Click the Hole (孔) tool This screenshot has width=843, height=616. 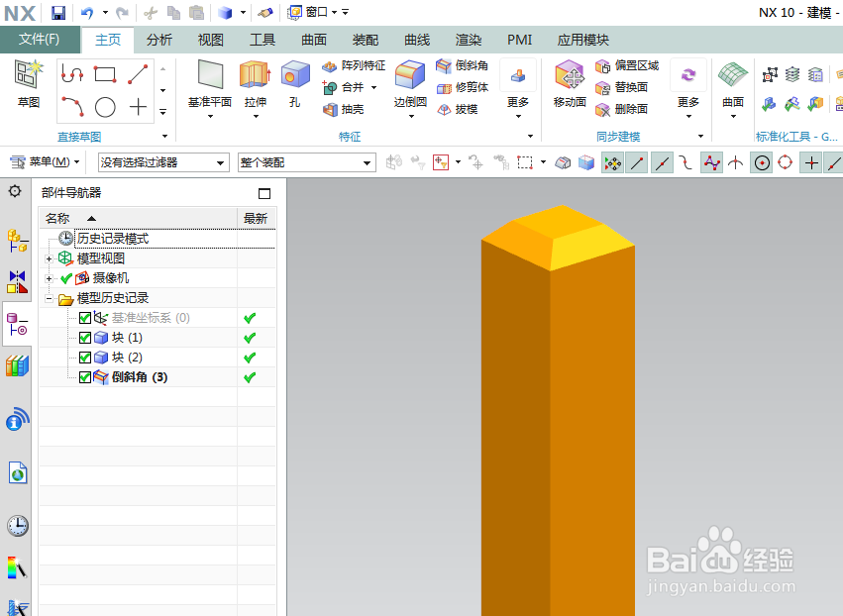coord(294,84)
